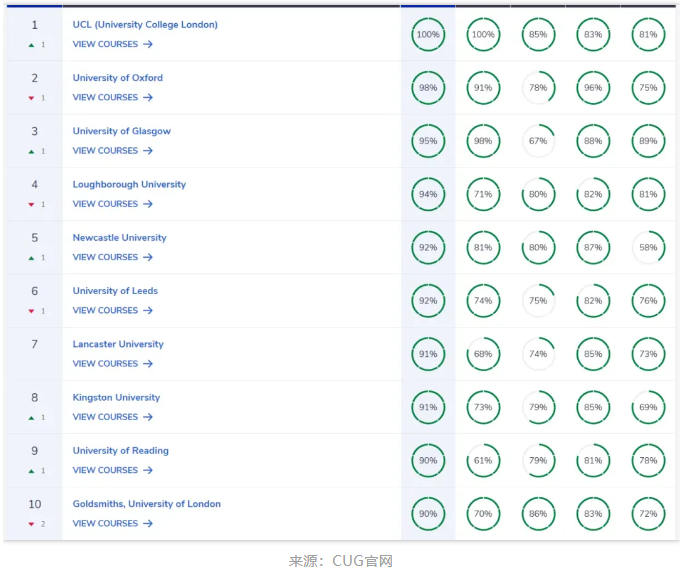Select the University of Glasgow name link

pos(122,131)
